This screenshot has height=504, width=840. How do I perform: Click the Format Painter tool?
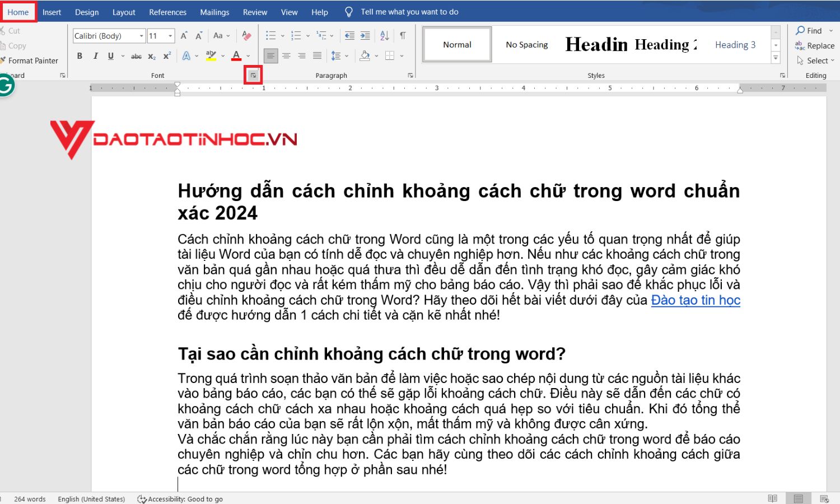tap(32, 60)
